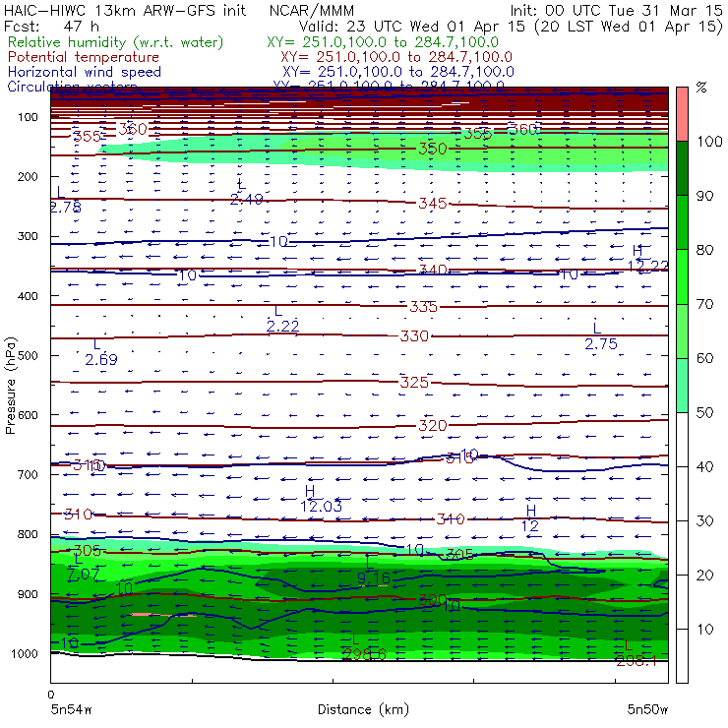Click the '70' colorbar tick label
Image resolution: width=728 pixels, height=728 pixels.
click(705, 304)
